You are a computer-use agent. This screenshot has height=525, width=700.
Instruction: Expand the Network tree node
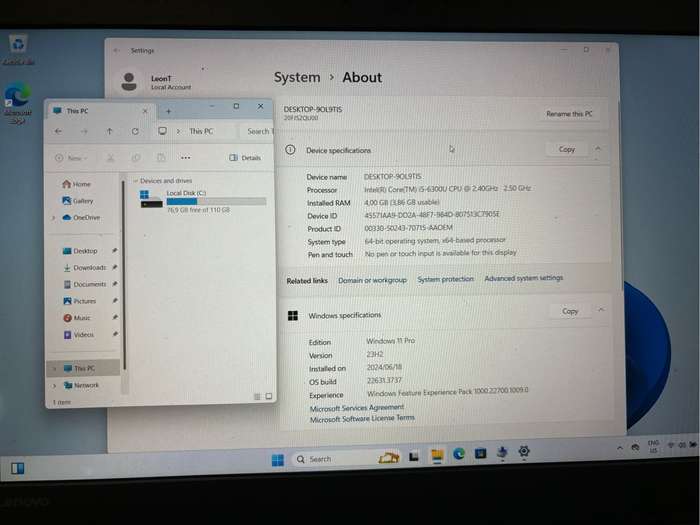(x=55, y=386)
